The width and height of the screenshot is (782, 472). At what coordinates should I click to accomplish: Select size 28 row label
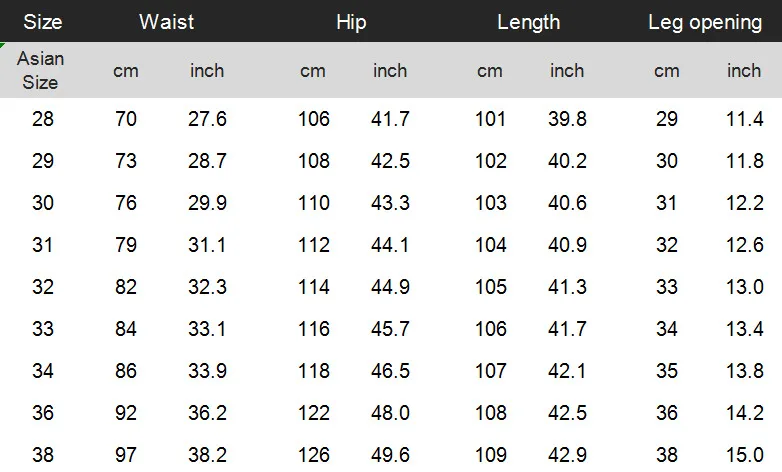[x=43, y=119]
